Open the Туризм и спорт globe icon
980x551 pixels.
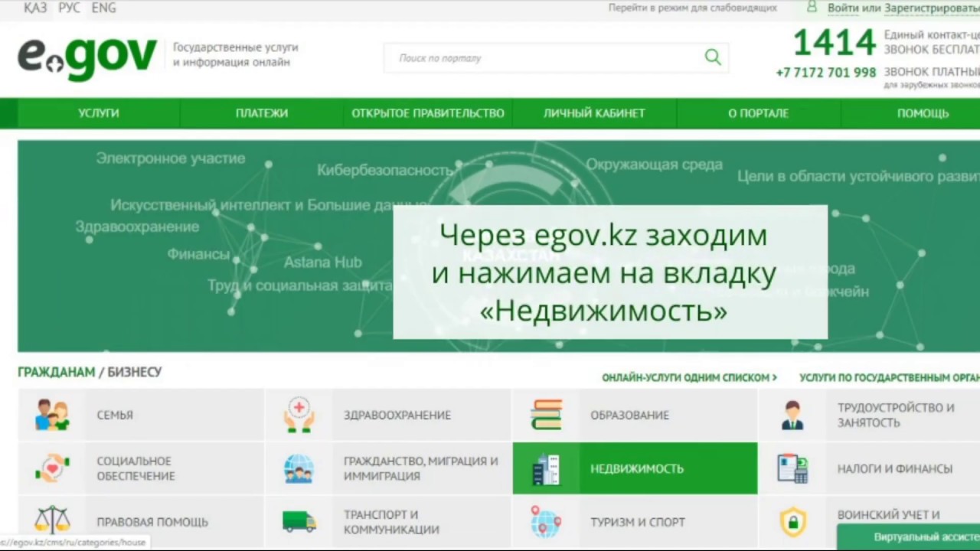click(546, 522)
